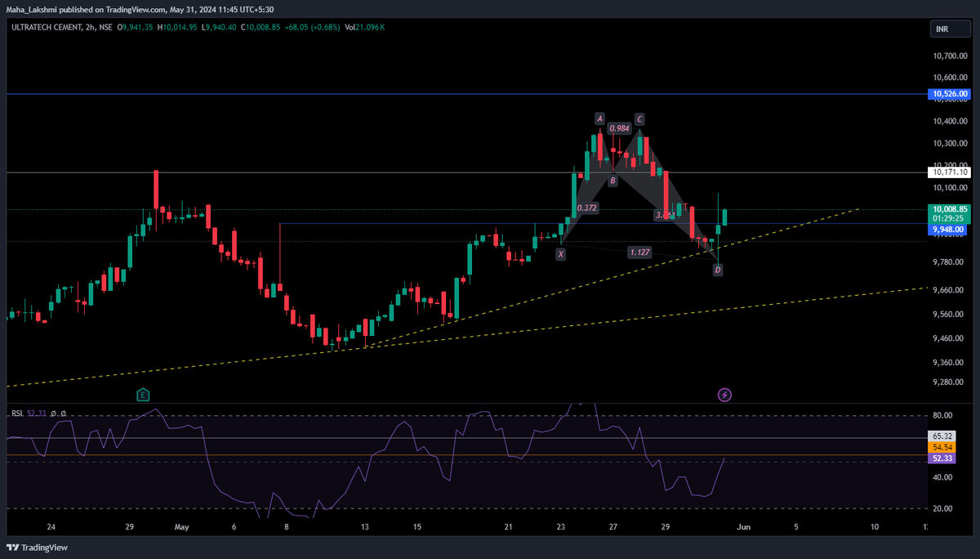Screen dimensions: 980x559
Task: Click the 2h timeframe label
Action: pos(91,28)
